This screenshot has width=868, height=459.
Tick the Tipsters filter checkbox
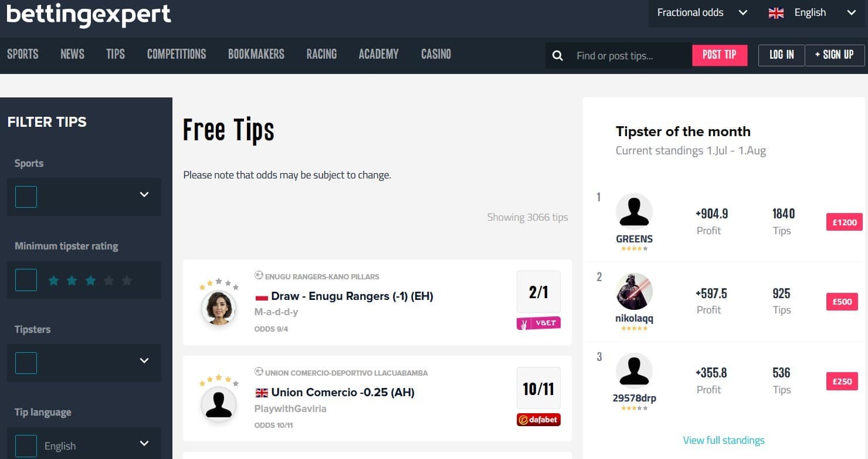pos(26,363)
